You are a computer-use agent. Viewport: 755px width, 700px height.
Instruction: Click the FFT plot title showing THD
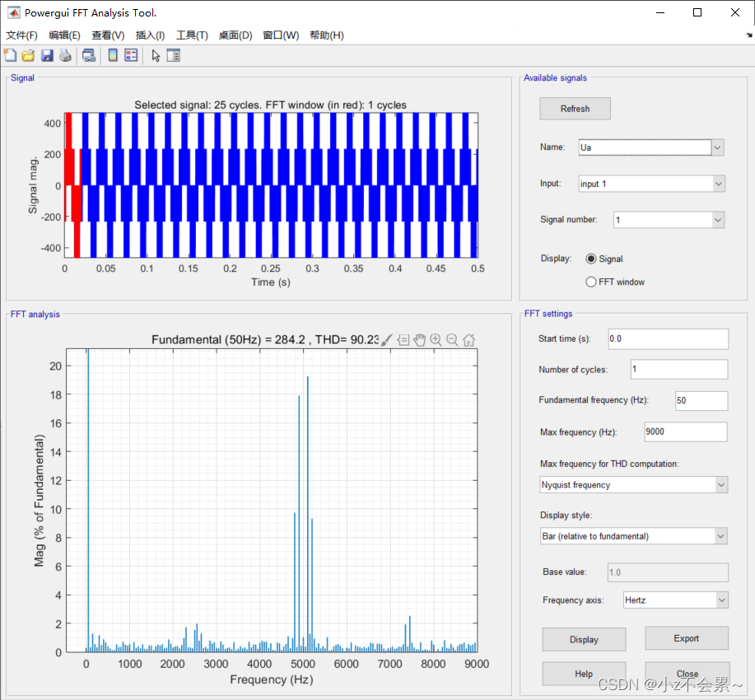265,339
